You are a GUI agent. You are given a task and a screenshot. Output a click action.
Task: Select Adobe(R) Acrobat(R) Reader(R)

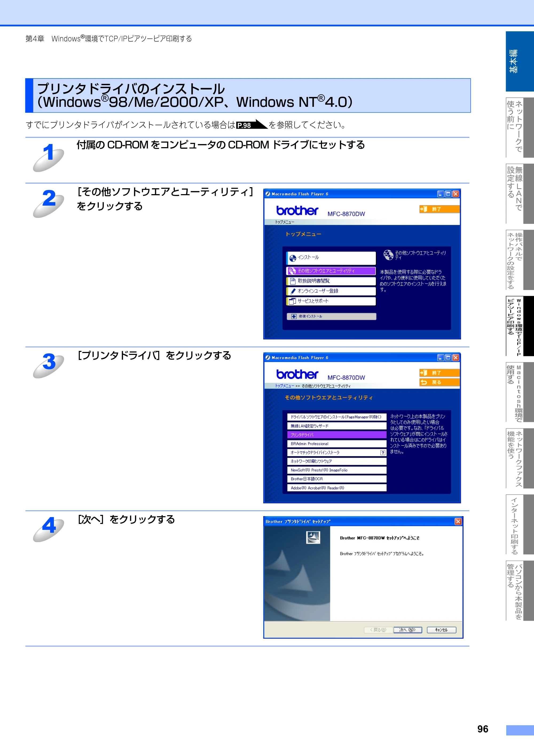click(336, 488)
